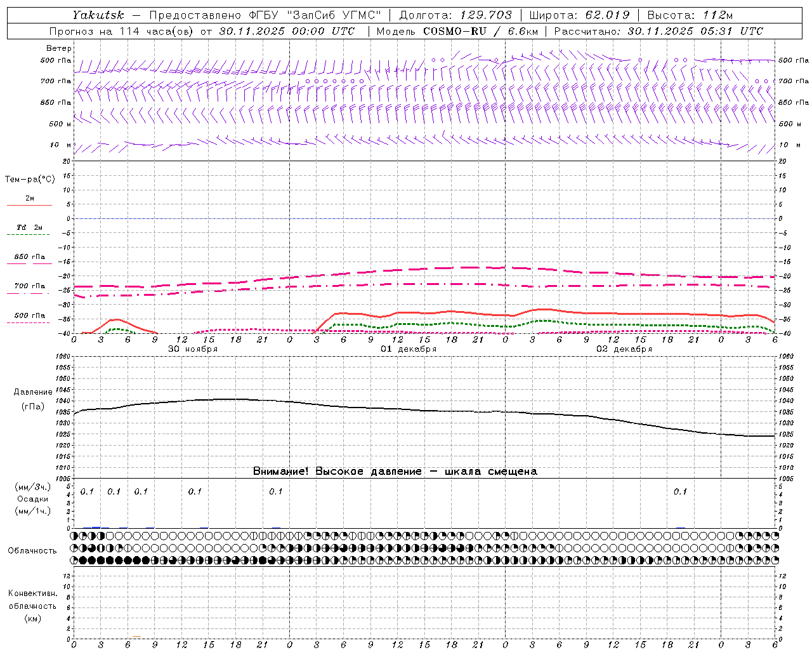This screenshot has height=650, width=812.
Task: Click the '2м' temperature legend label
Action: [30, 199]
